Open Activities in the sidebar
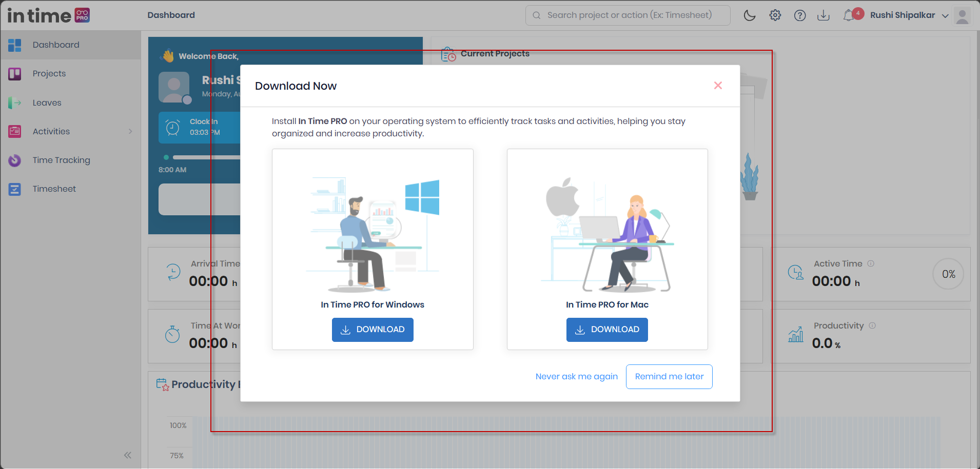 point(71,131)
